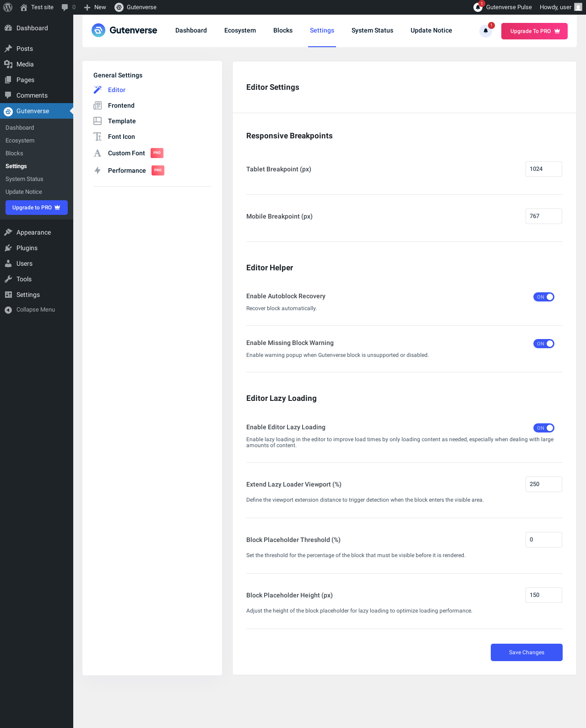Switch to System Status tab

click(x=372, y=30)
